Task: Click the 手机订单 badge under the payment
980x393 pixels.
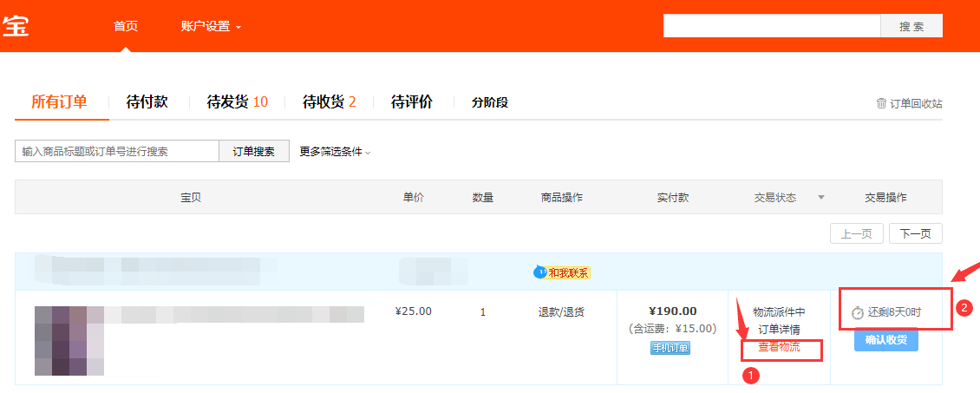Action: 670,348
